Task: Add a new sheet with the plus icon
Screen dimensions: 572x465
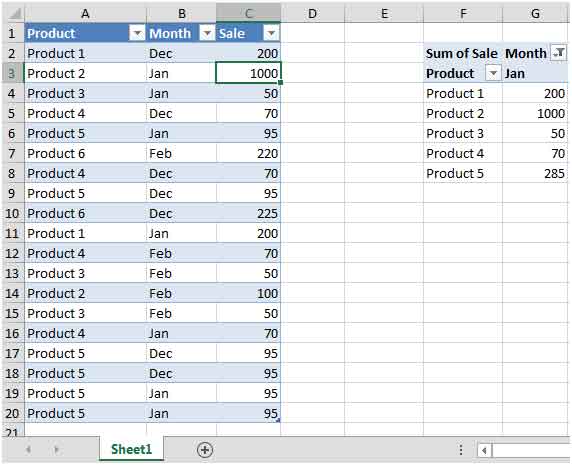Action: click(x=205, y=450)
